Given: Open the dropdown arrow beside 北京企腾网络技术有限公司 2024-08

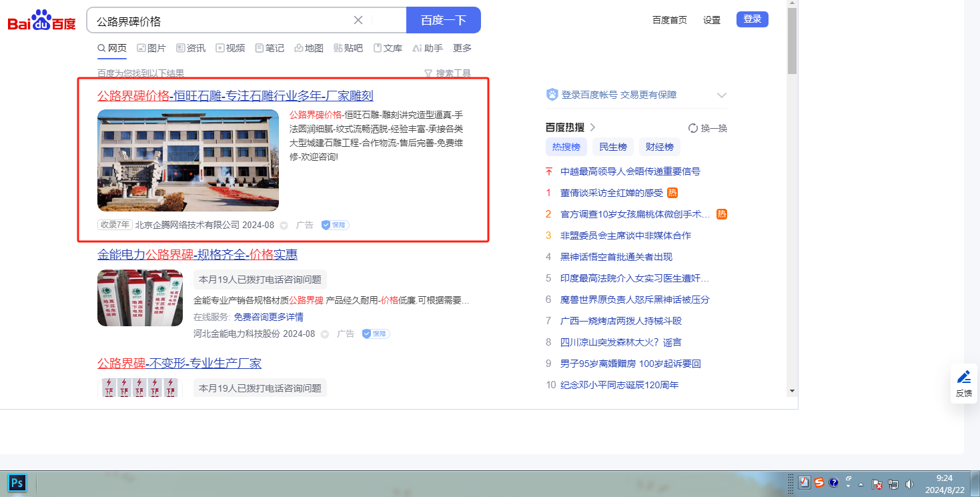Looking at the screenshot, I should [284, 225].
